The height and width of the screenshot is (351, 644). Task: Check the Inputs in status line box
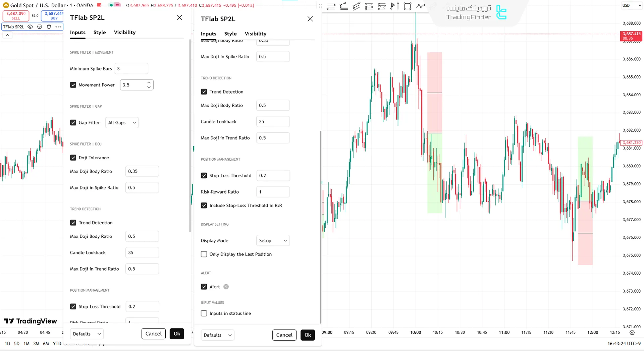coord(204,313)
